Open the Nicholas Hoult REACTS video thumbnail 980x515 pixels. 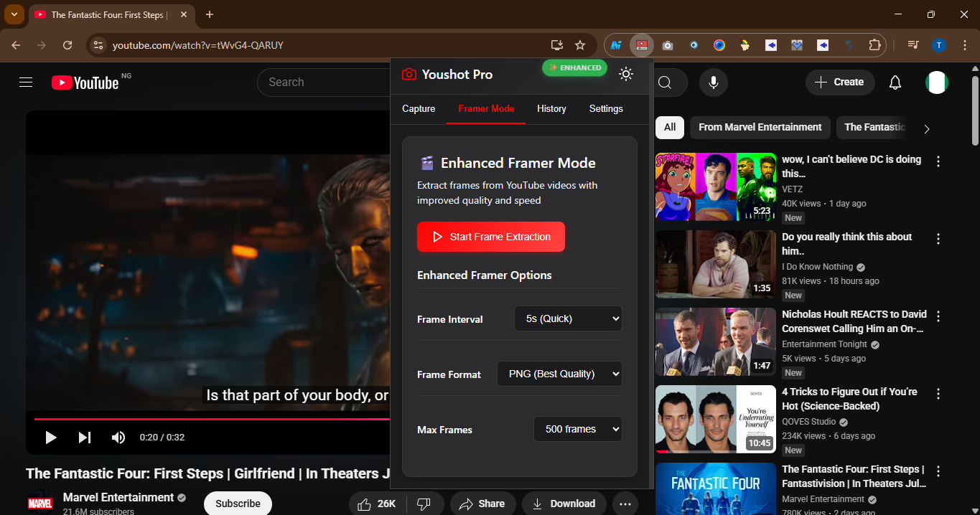716,341
